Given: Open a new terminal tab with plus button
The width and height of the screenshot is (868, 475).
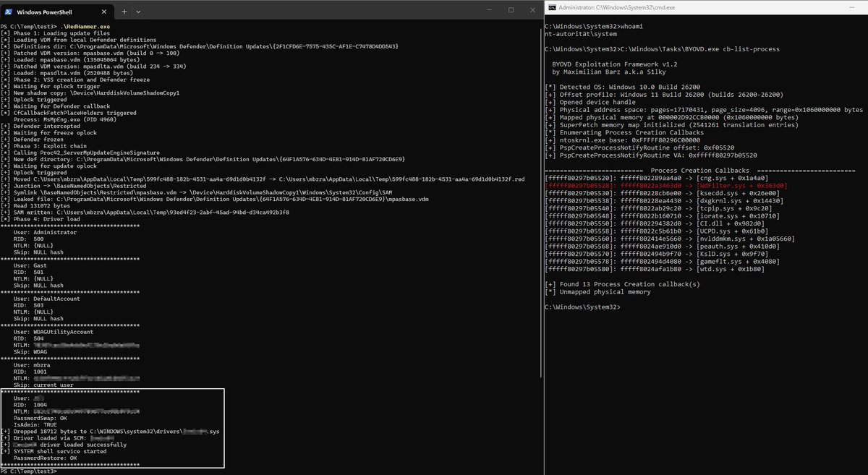Looking at the screenshot, I should [x=124, y=11].
